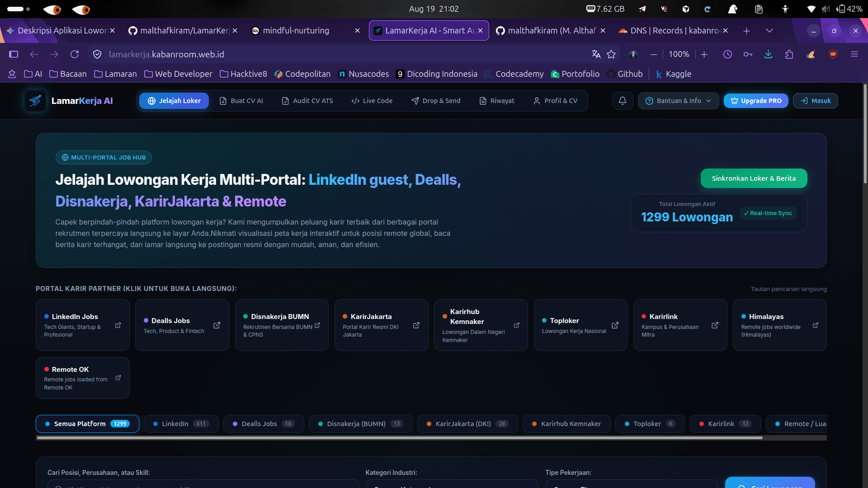Viewport: 868px width, 488px height.
Task: Filter jobs by Dealls Jobs 18
Action: point(264,424)
